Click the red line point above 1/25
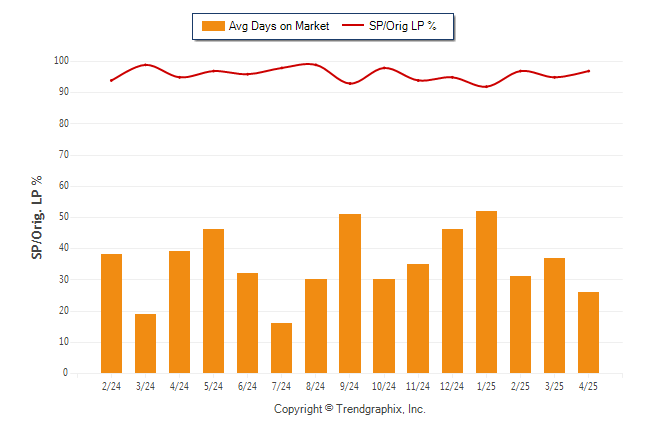 tap(486, 87)
